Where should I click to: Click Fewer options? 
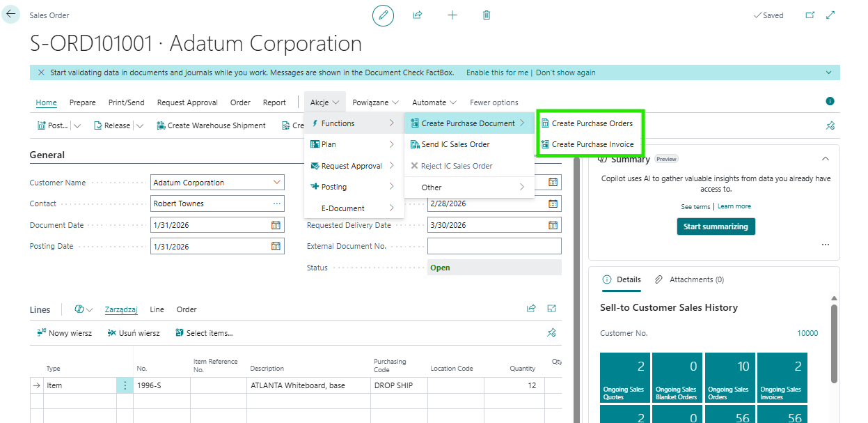click(494, 102)
